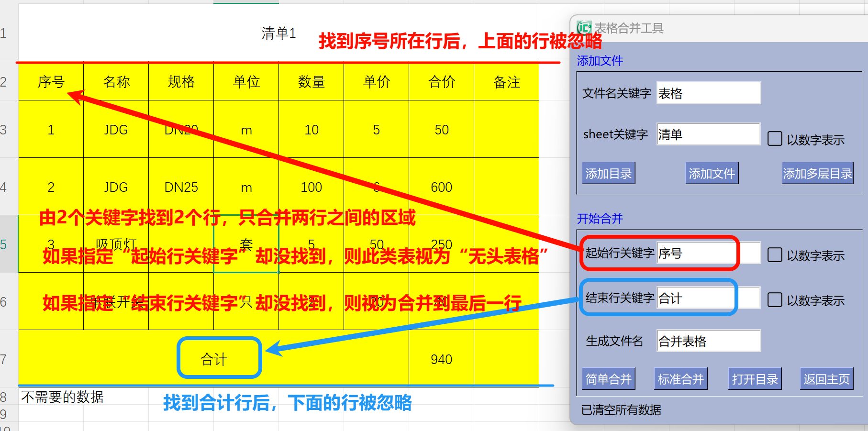Click the 文件名关键字 input showing 表格
Viewport: 868px width, 431px height.
click(x=708, y=93)
